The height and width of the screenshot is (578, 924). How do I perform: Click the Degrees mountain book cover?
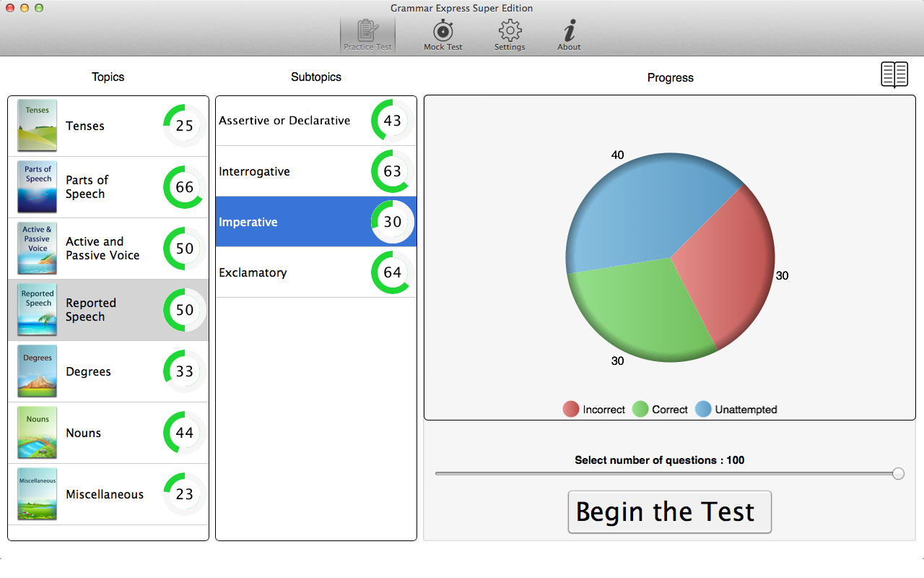click(x=38, y=371)
